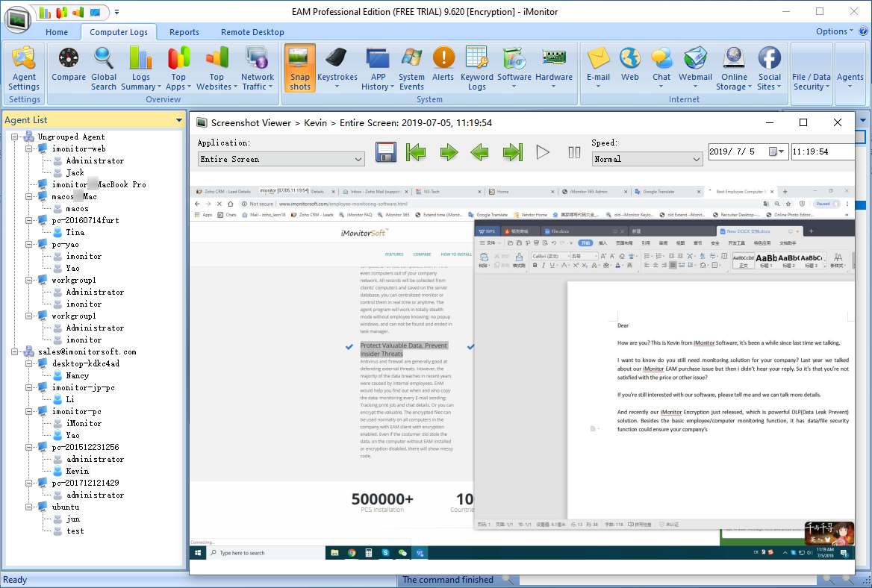Open Global Search
The image size is (872, 588).
coord(104,69)
